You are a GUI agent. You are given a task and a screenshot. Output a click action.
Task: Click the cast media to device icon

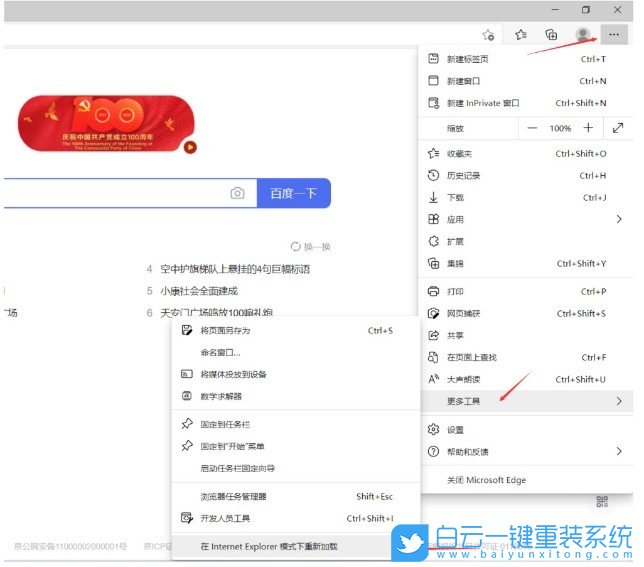click(187, 374)
